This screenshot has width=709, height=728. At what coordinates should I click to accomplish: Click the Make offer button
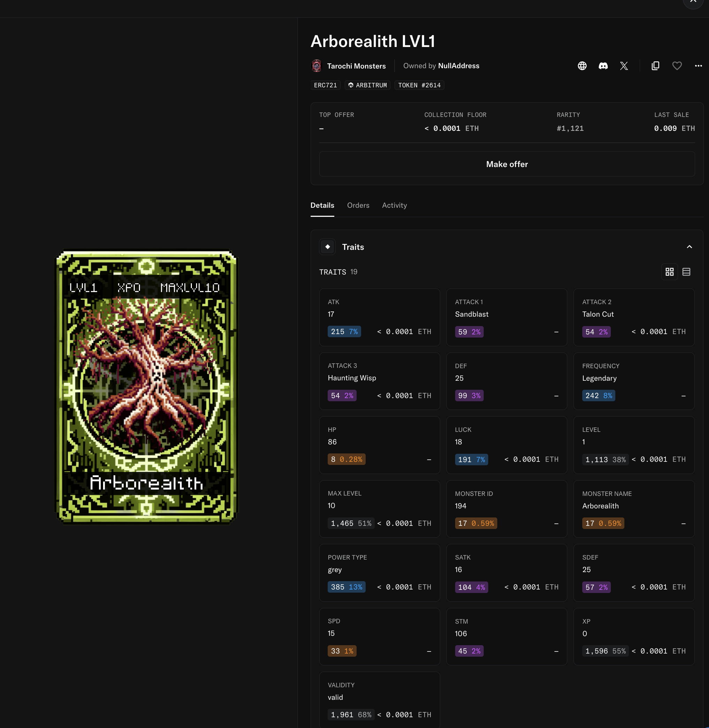[506, 164]
